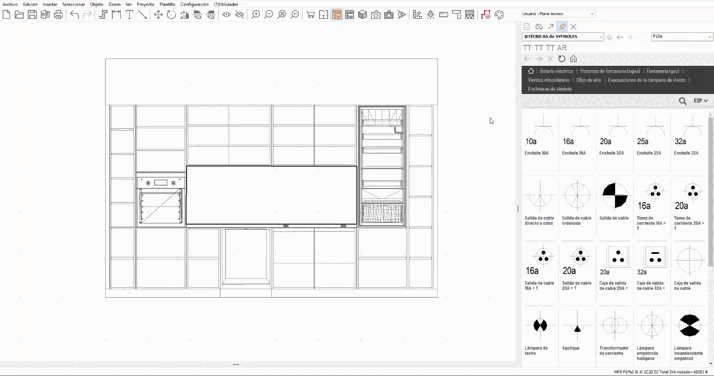Open the color palette icon in toolbar
714x376 pixels.
point(499,15)
